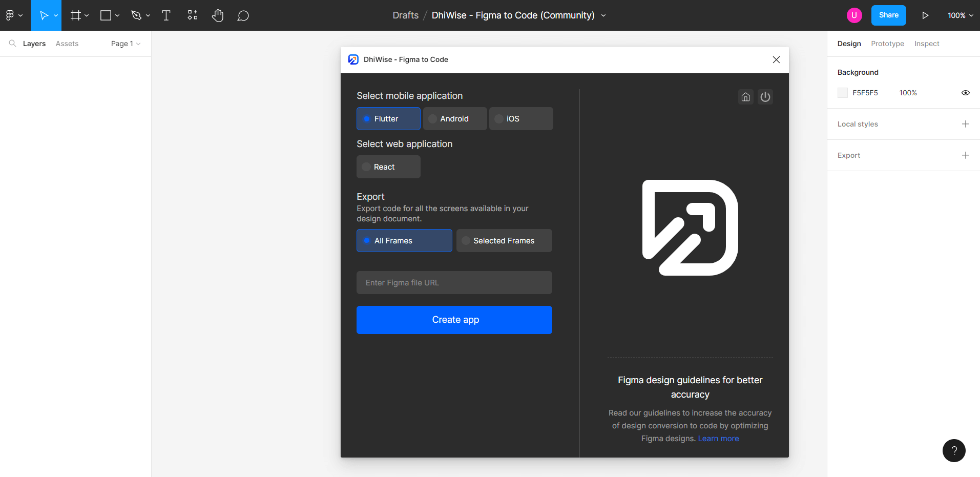
Task: Click the DhiWise logo in plugin title
Action: pyautogui.click(x=353, y=59)
